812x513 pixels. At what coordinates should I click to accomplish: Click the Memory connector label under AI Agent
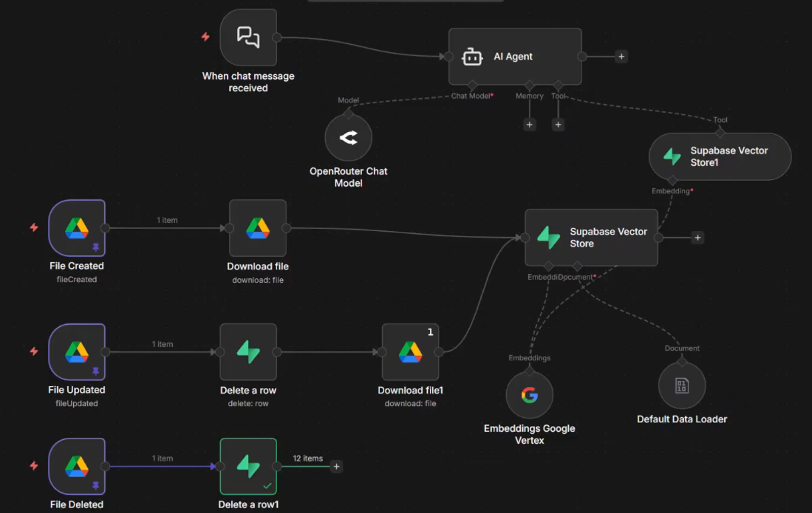[529, 95]
